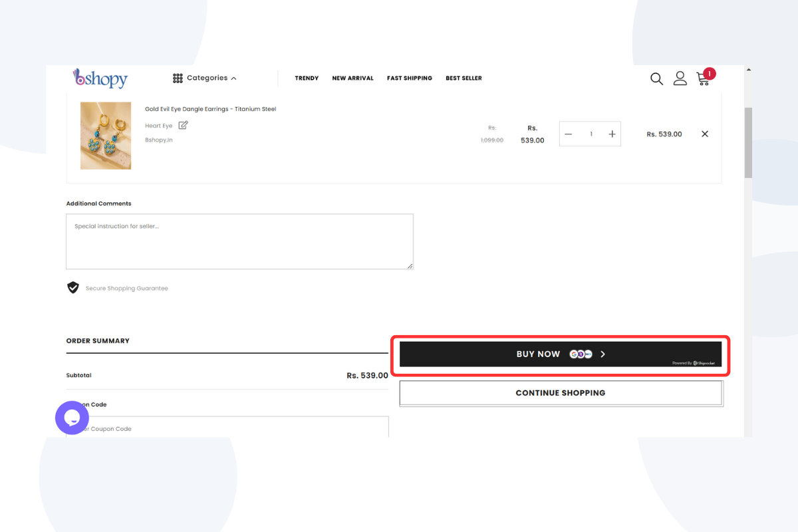Click the struck-through 1,099.00 price
This screenshot has width=798, height=532.
(x=492, y=140)
